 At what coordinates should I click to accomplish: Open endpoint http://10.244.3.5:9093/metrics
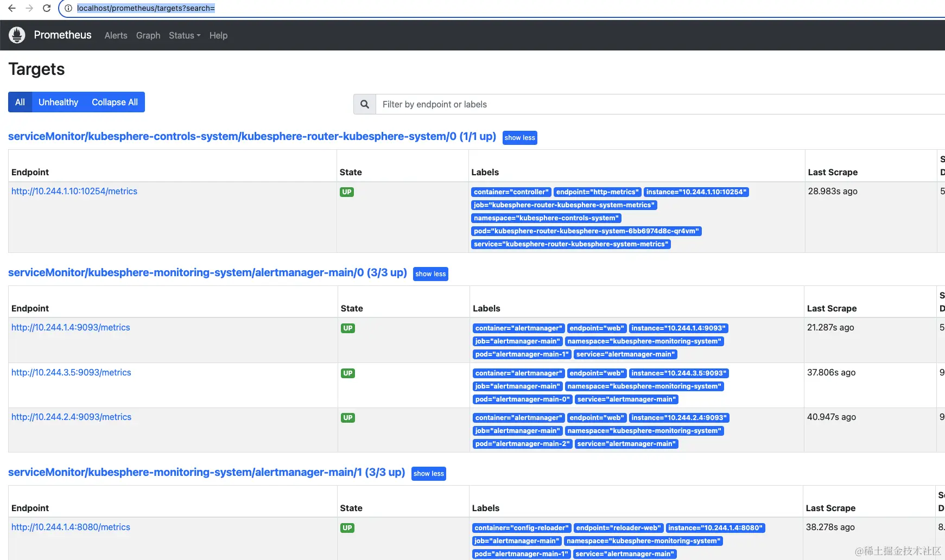pos(71,372)
